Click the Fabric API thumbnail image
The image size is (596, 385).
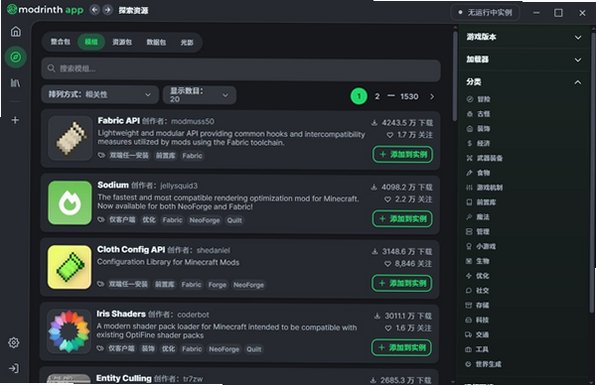[x=70, y=138]
